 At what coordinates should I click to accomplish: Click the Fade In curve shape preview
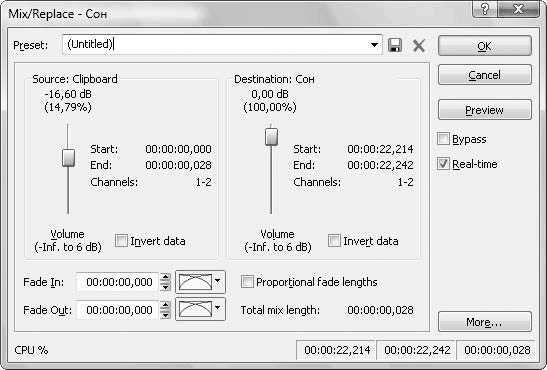point(195,282)
